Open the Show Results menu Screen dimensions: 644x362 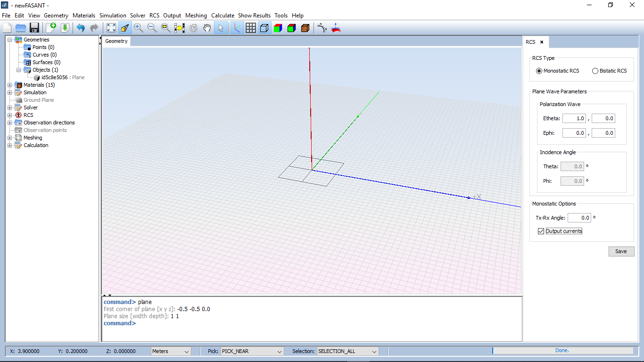pyautogui.click(x=254, y=15)
